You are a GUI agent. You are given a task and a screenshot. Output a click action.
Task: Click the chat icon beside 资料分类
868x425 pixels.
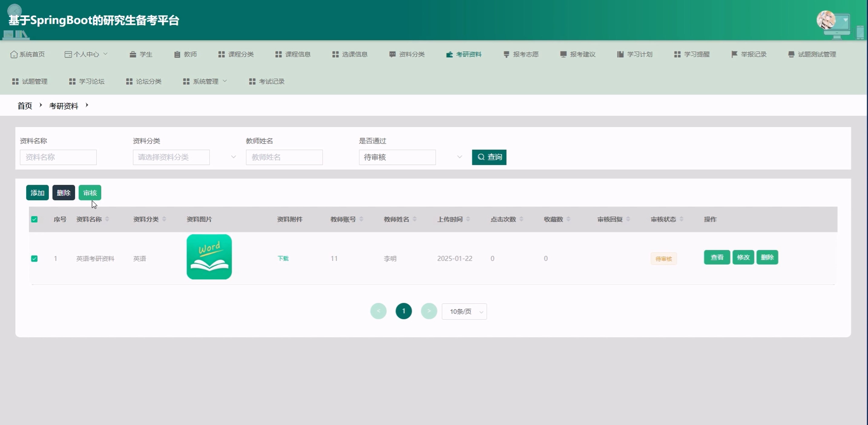coord(392,54)
